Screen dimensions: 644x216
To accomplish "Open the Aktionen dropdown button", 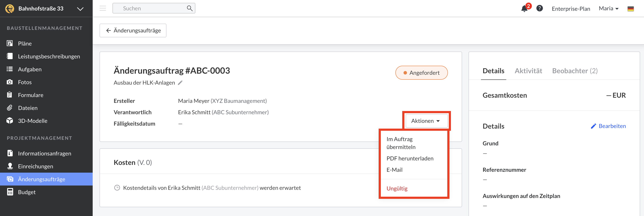I will pos(426,121).
